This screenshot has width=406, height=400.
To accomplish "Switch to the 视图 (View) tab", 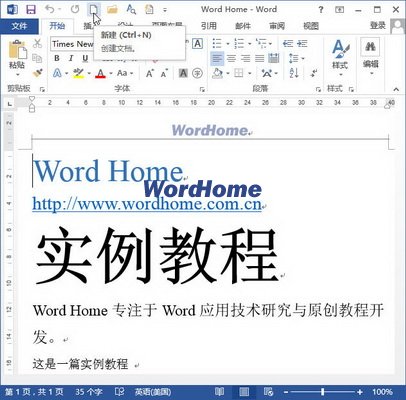I will pos(311,26).
